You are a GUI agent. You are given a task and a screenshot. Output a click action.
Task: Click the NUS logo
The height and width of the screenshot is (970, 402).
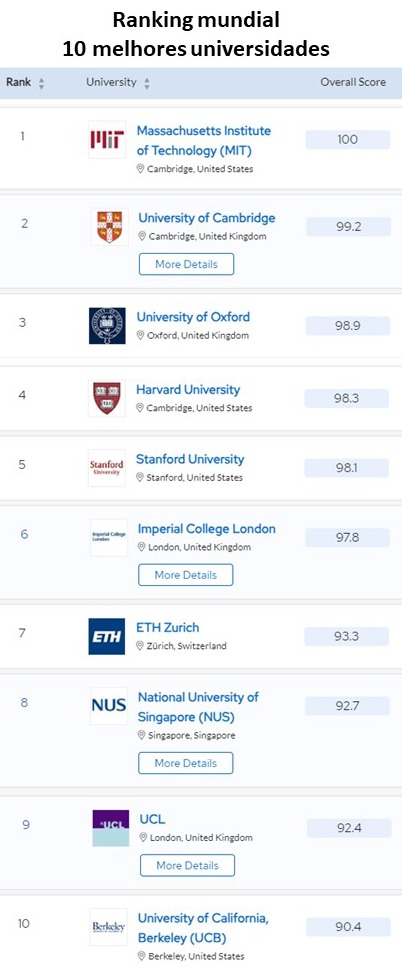coord(109,705)
